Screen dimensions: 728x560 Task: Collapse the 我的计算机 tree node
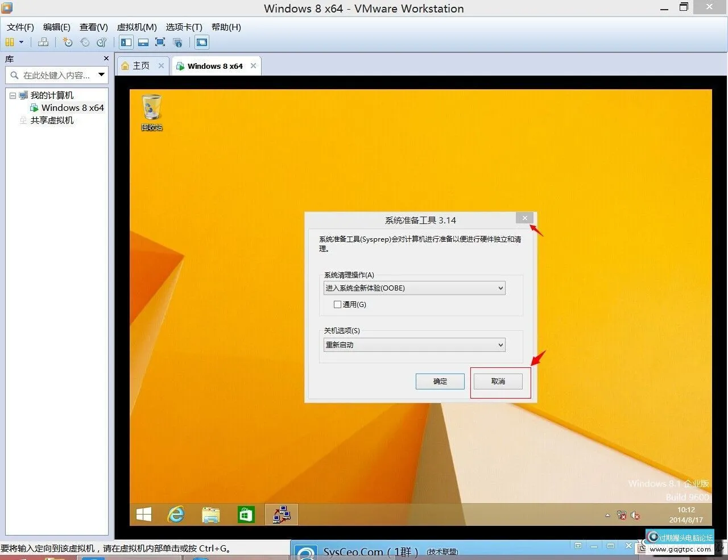click(x=13, y=96)
